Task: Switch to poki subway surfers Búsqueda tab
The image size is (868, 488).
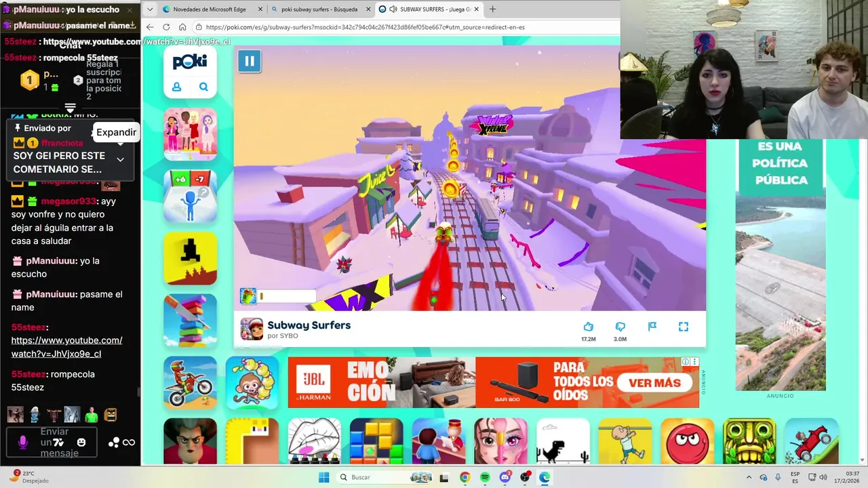Action: [319, 9]
